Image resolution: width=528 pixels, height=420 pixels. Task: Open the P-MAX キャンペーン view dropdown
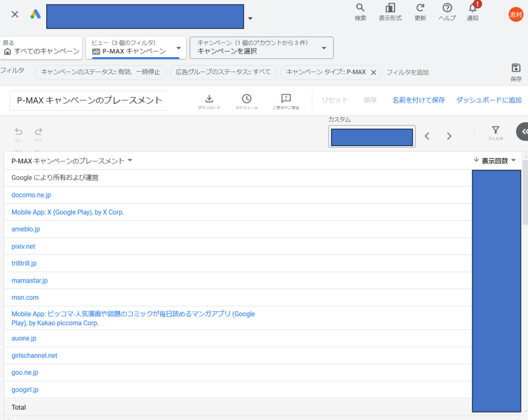coord(136,48)
